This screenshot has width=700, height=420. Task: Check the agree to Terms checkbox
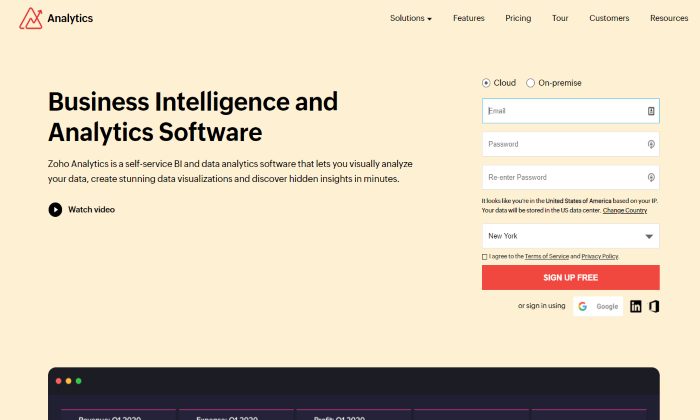click(484, 257)
